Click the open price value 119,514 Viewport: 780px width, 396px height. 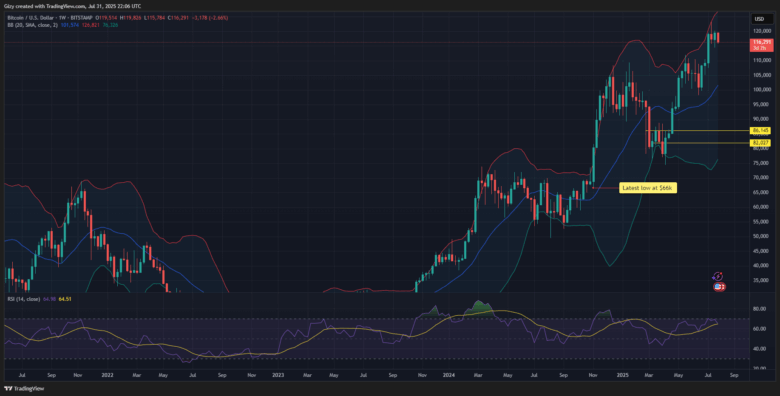point(108,18)
